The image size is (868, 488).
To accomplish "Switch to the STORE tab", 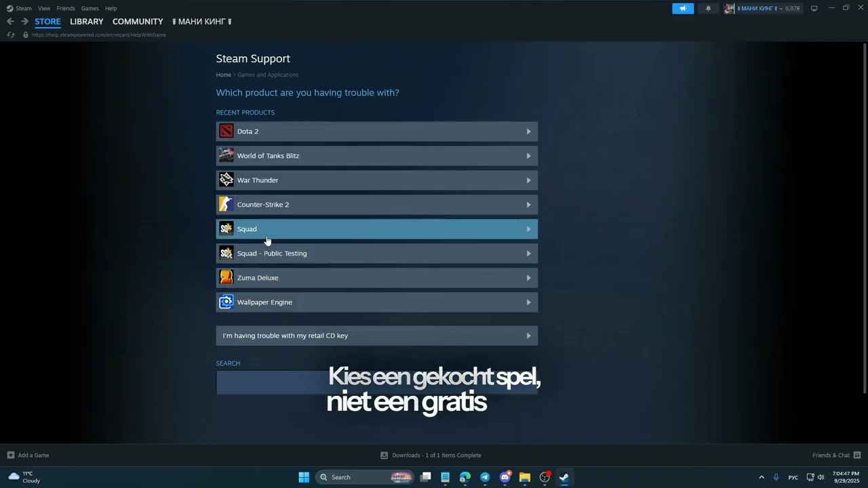I will click(47, 22).
